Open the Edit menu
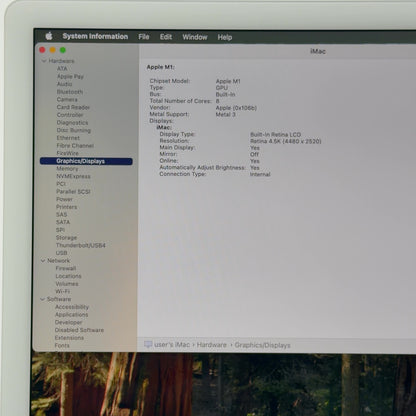 coord(166,37)
